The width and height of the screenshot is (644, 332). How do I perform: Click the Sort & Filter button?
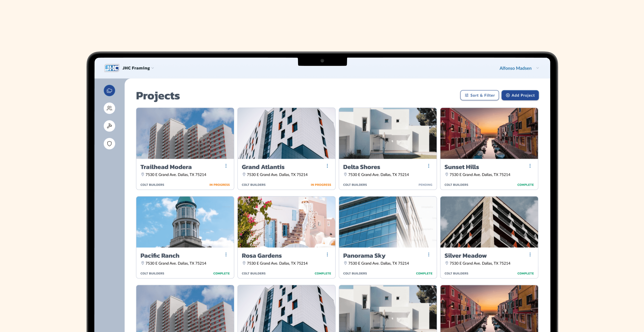coord(479,95)
